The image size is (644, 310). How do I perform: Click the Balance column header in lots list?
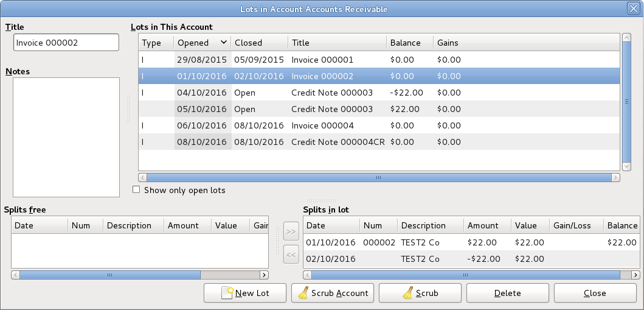(409, 43)
